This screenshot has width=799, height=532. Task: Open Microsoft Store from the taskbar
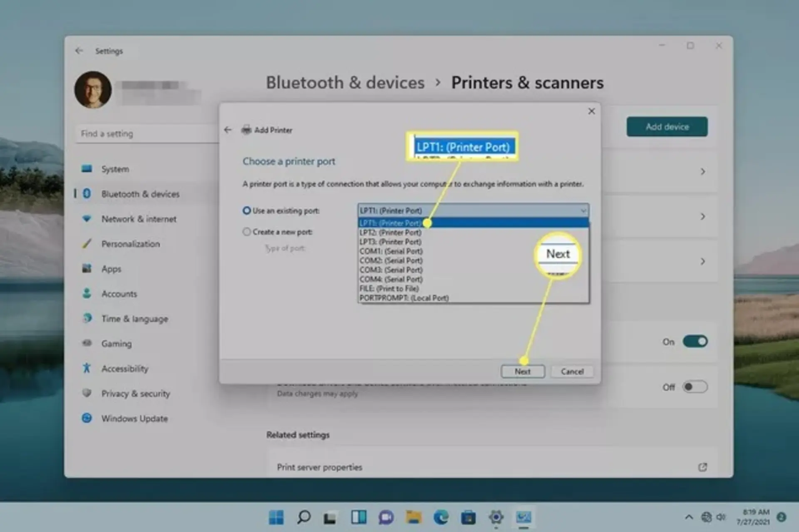[x=468, y=517]
